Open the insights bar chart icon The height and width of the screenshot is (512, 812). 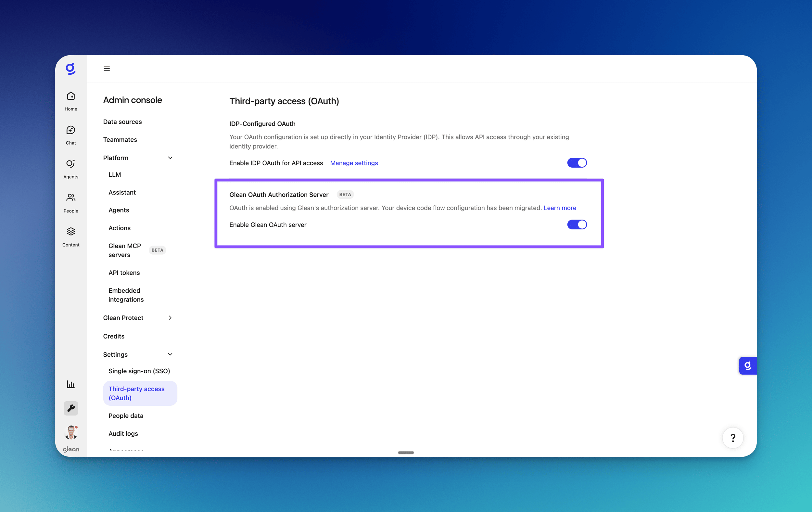[71, 384]
